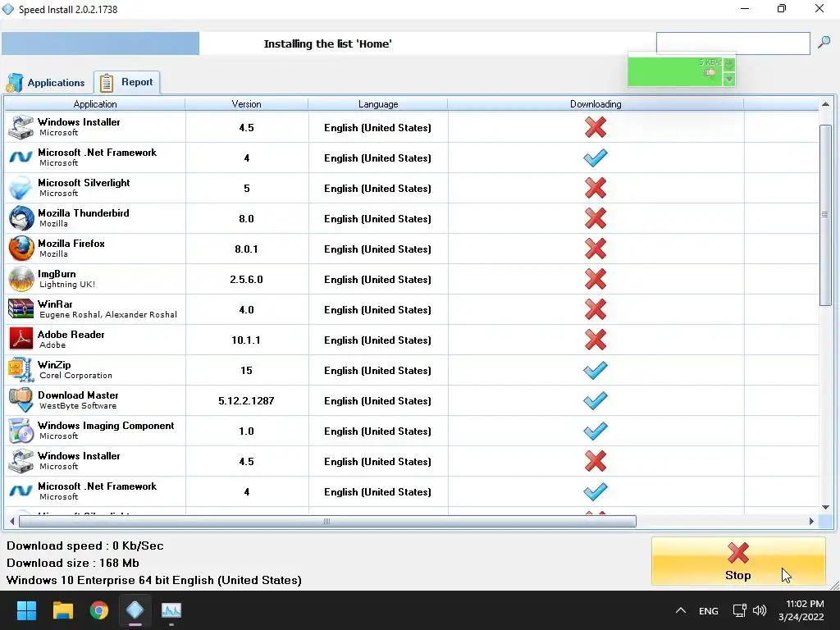Image resolution: width=840 pixels, height=630 pixels.
Task: Switch to the Report tab
Action: click(x=127, y=82)
